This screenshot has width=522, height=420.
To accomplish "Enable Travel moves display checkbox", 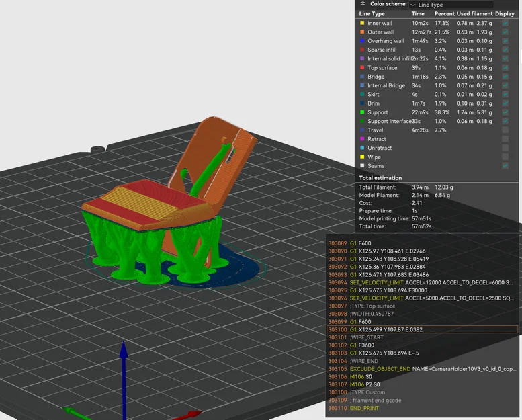I will click(505, 130).
